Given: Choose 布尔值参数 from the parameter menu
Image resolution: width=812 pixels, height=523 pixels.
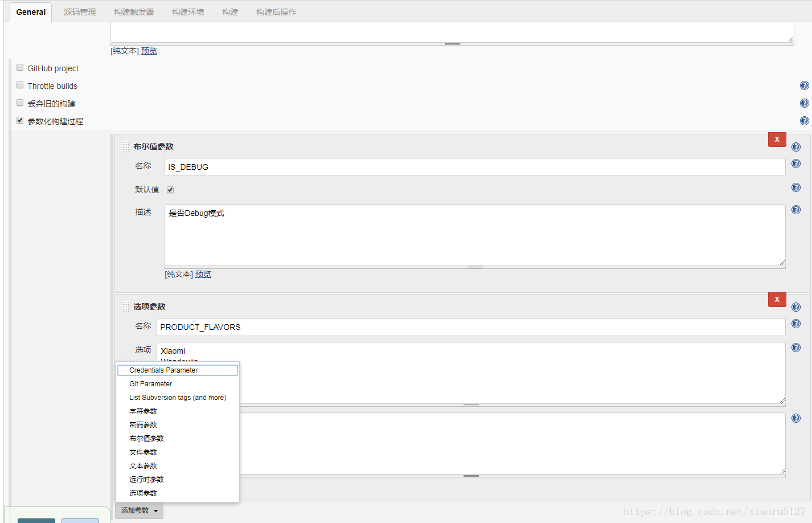Looking at the screenshot, I should (x=178, y=439).
